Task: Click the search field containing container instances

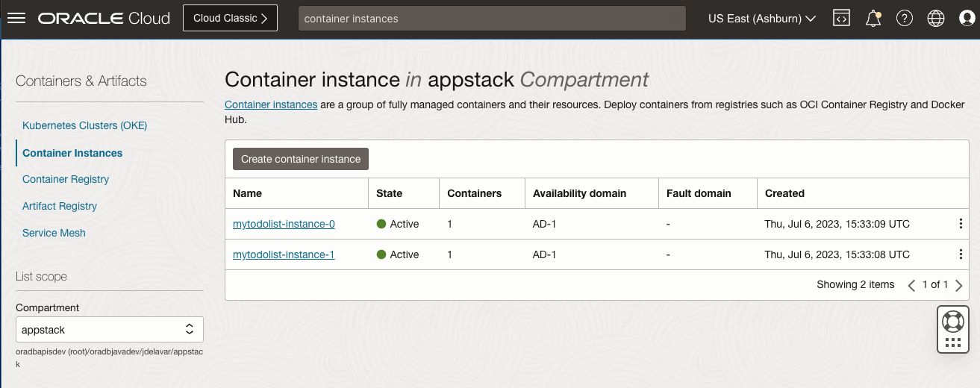Action: point(492,19)
